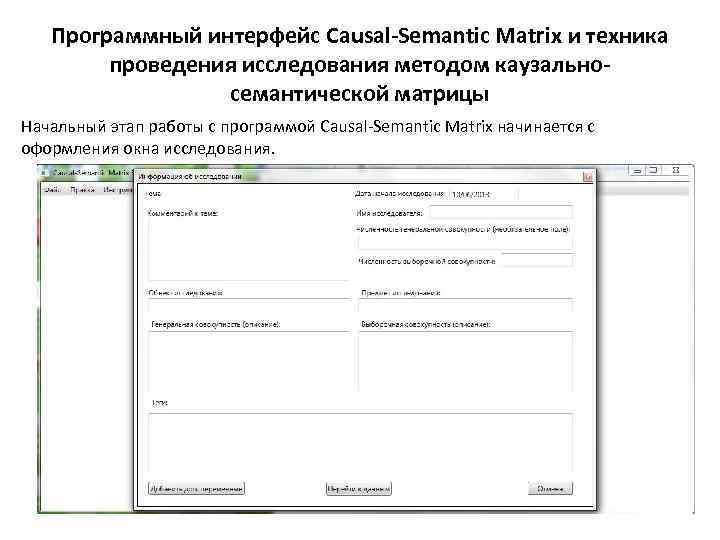Click the 'Цели' large text area
The width and height of the screenshot is (720, 540).
point(360,443)
